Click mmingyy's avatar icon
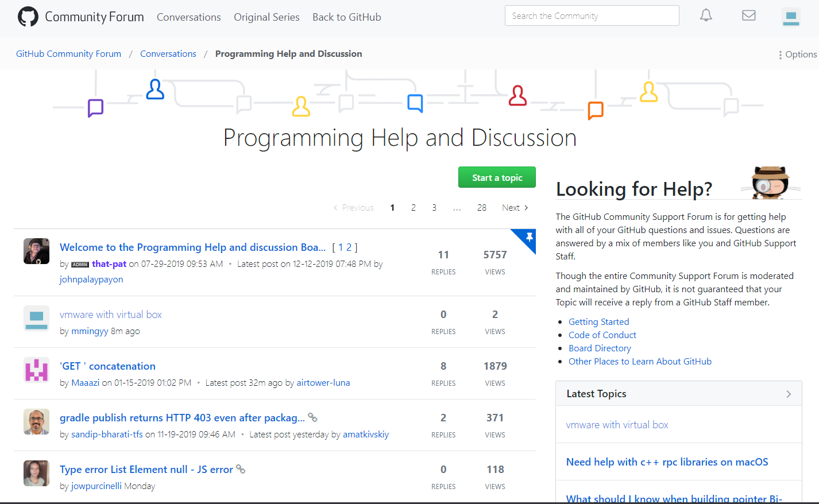Image resolution: width=819 pixels, height=504 pixels. 36,318
